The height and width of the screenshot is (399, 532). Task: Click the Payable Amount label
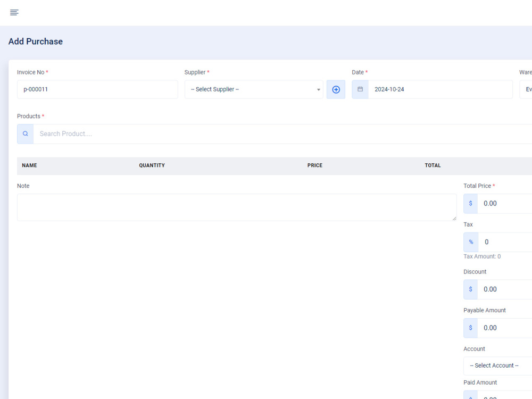(485, 311)
